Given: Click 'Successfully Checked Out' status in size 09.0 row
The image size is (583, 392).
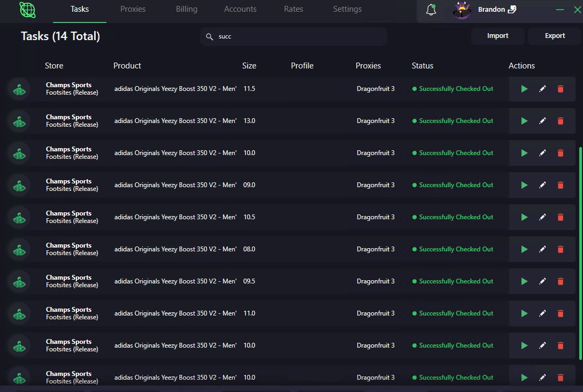Looking at the screenshot, I should (x=456, y=185).
